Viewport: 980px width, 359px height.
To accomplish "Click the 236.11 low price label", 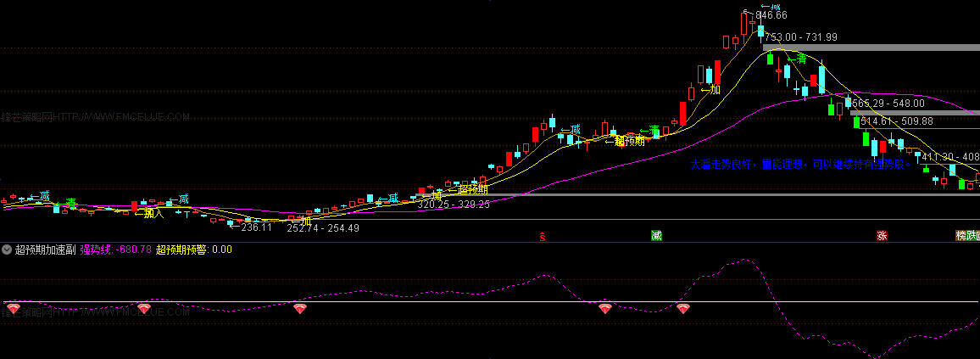I will 256,227.
